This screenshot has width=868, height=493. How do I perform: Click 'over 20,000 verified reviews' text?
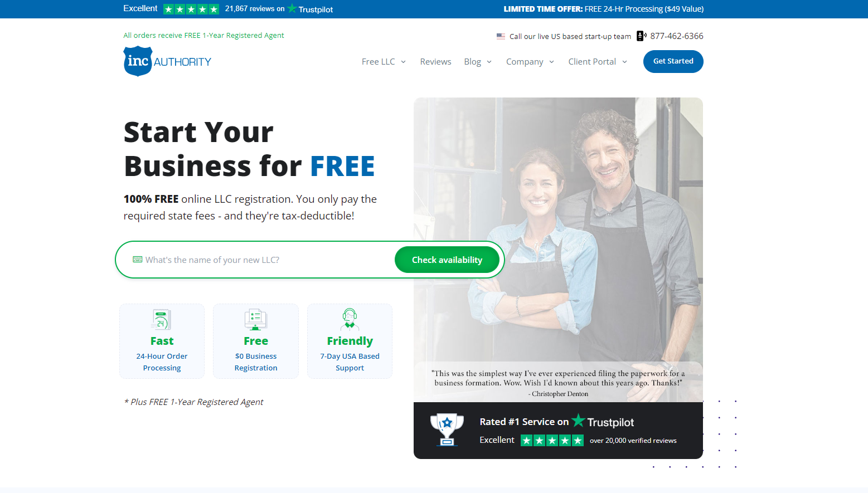click(633, 441)
